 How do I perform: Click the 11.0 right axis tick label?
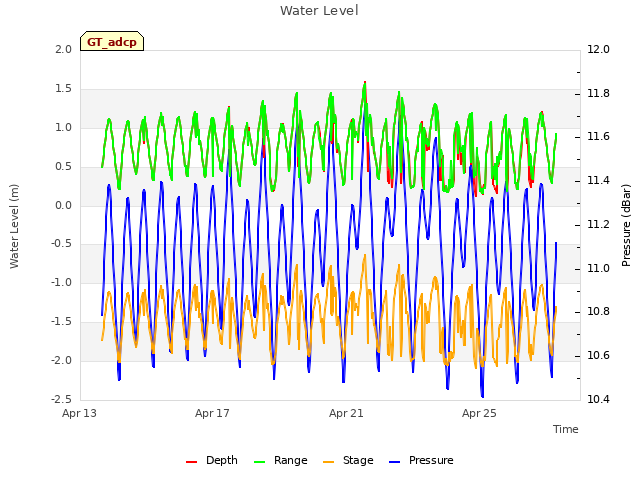click(x=598, y=269)
